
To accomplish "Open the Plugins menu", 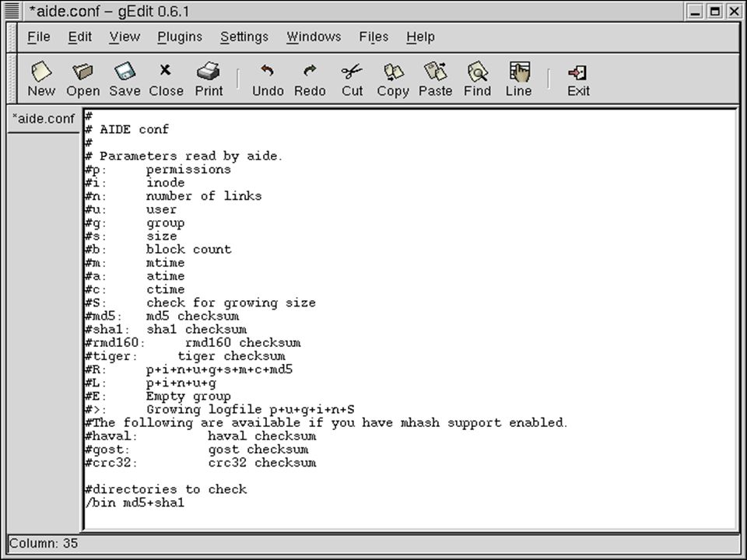I will click(x=180, y=37).
